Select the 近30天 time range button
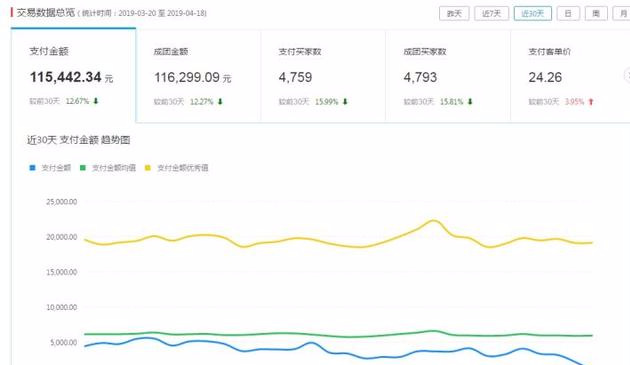This screenshot has height=365, width=630. [532, 14]
